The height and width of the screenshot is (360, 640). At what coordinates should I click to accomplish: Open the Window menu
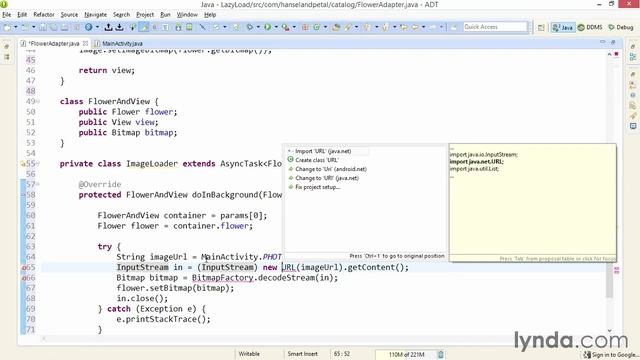click(x=187, y=15)
